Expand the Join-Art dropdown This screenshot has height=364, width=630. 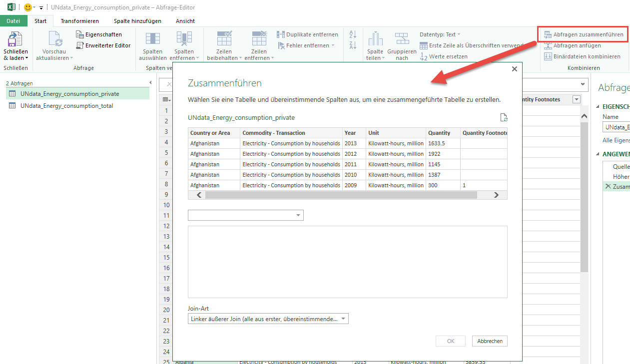[268, 319]
